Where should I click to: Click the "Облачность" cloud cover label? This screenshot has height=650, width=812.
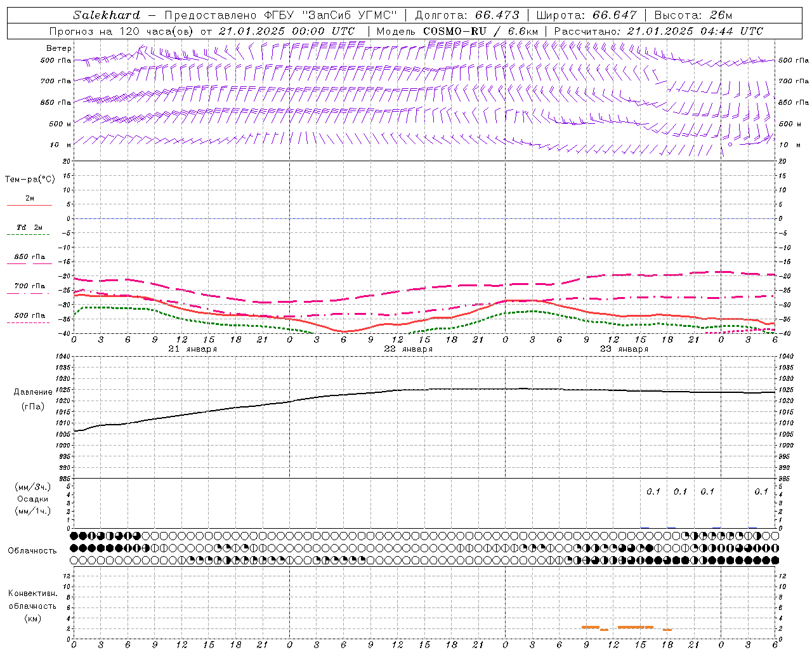tap(32, 550)
